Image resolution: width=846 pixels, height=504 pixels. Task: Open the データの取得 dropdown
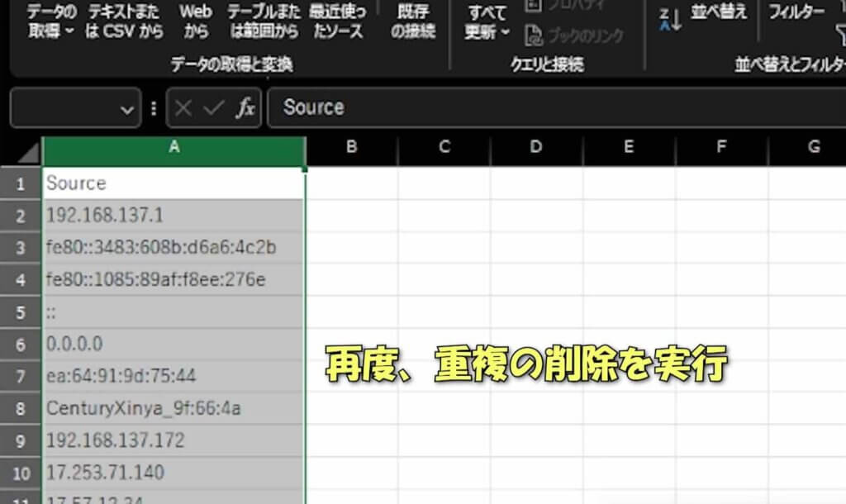[50, 22]
